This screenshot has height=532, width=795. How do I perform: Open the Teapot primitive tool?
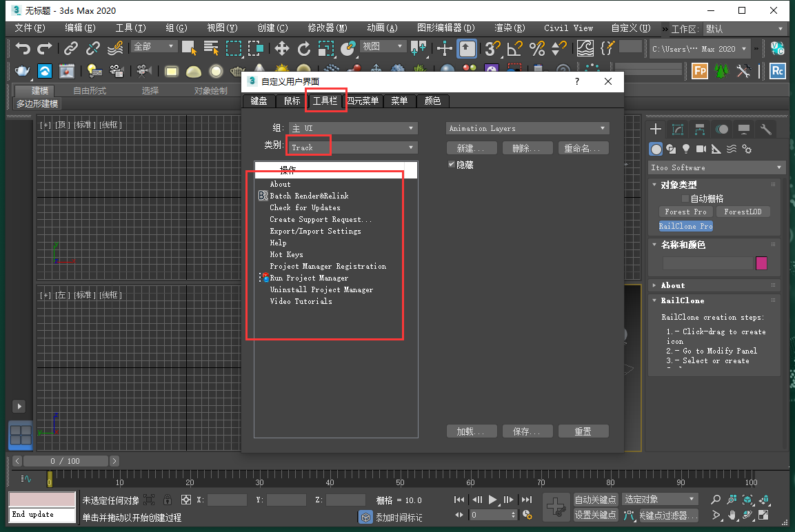22,71
